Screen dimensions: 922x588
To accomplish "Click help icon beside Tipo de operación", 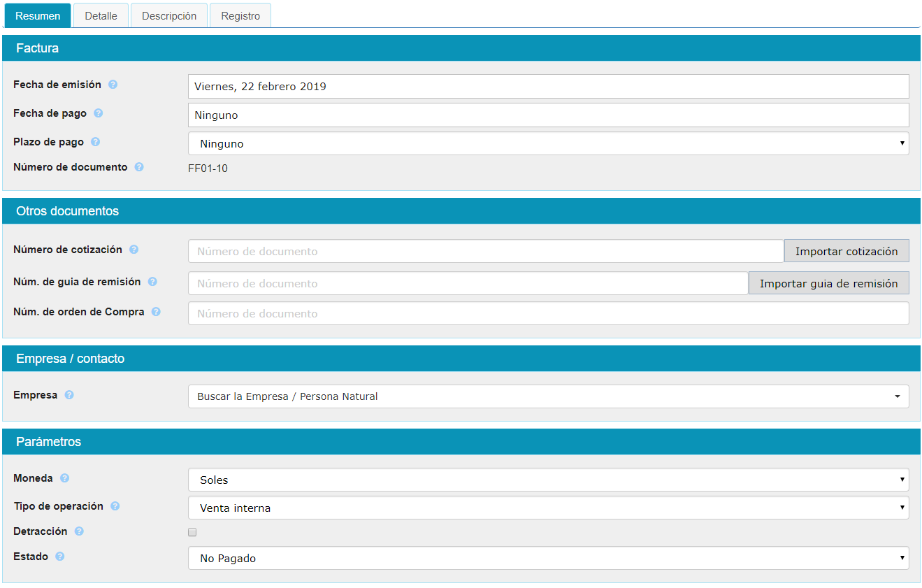I will pos(115,506).
